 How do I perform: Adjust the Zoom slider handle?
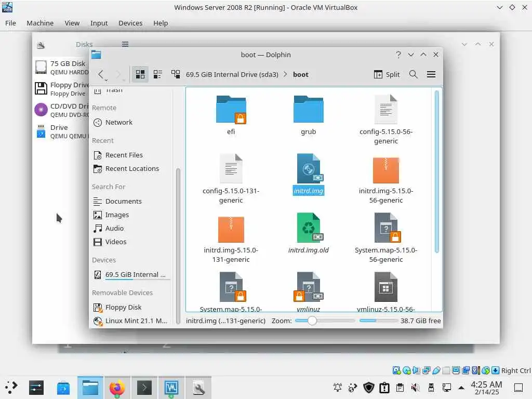pos(312,321)
